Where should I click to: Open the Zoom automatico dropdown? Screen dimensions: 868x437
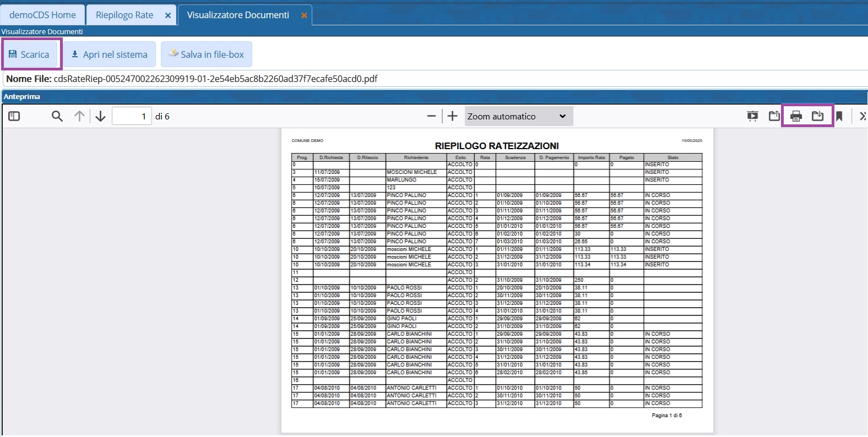pos(518,116)
